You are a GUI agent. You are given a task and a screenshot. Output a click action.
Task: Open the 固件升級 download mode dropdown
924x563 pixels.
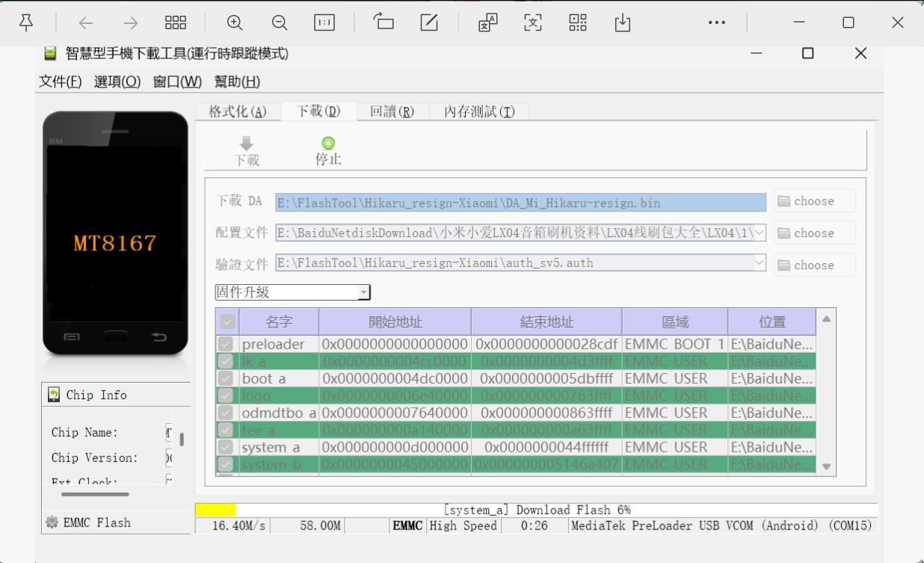coord(364,292)
